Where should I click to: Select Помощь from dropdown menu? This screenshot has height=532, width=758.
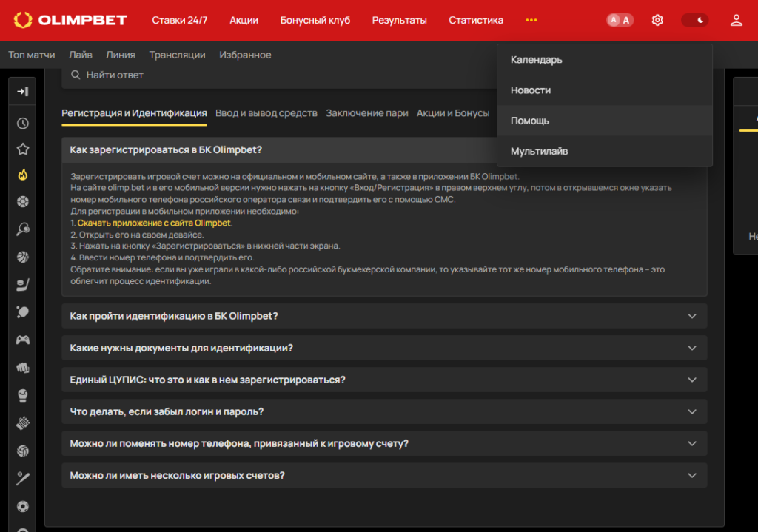605,121
